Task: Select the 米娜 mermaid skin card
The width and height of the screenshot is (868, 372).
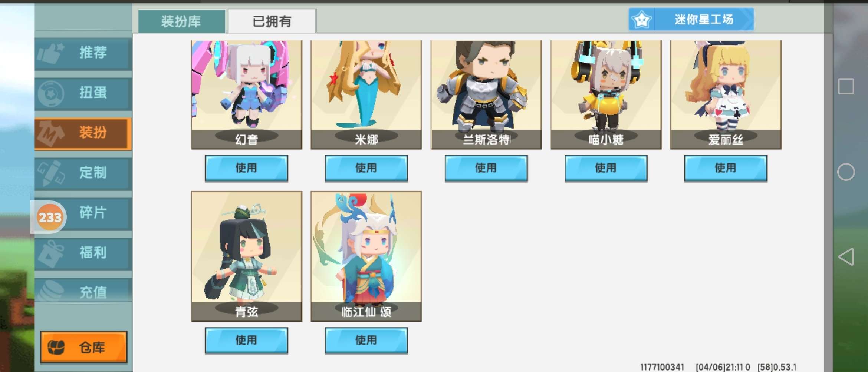Action: [x=366, y=95]
